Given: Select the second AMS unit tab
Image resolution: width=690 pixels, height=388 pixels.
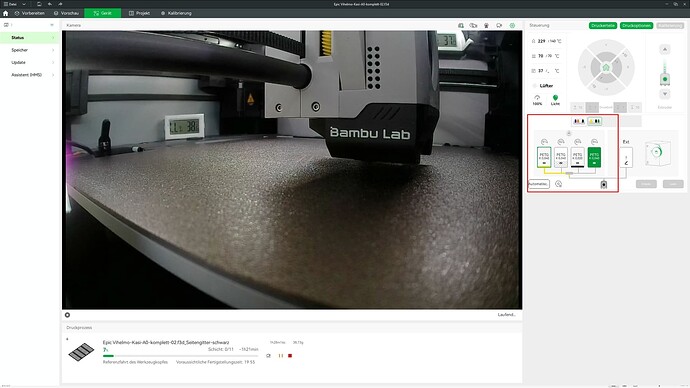Looking at the screenshot, I should click(x=595, y=121).
